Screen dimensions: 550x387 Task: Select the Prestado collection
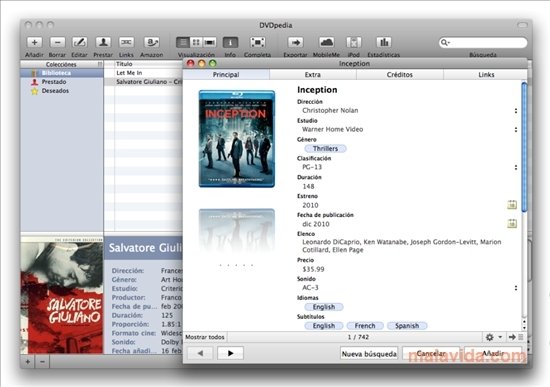(62, 82)
